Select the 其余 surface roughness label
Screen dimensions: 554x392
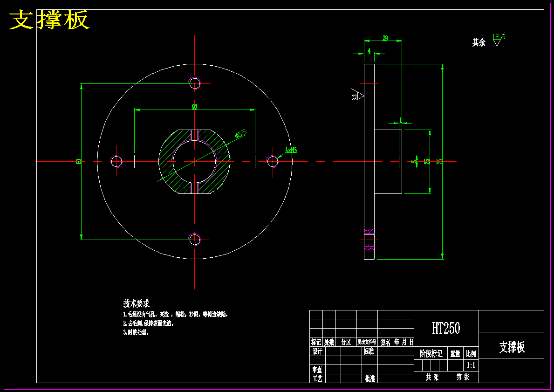tap(479, 43)
